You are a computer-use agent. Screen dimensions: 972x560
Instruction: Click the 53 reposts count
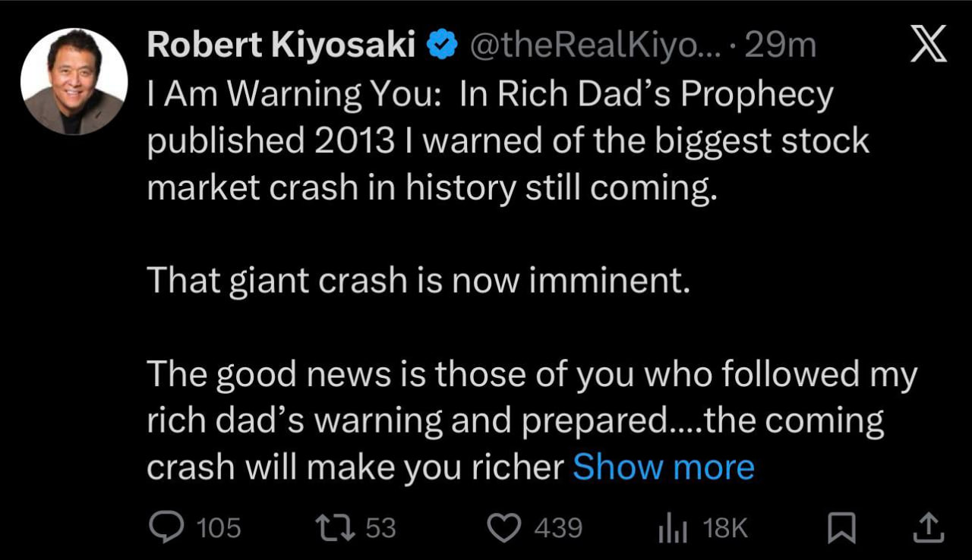(380, 528)
